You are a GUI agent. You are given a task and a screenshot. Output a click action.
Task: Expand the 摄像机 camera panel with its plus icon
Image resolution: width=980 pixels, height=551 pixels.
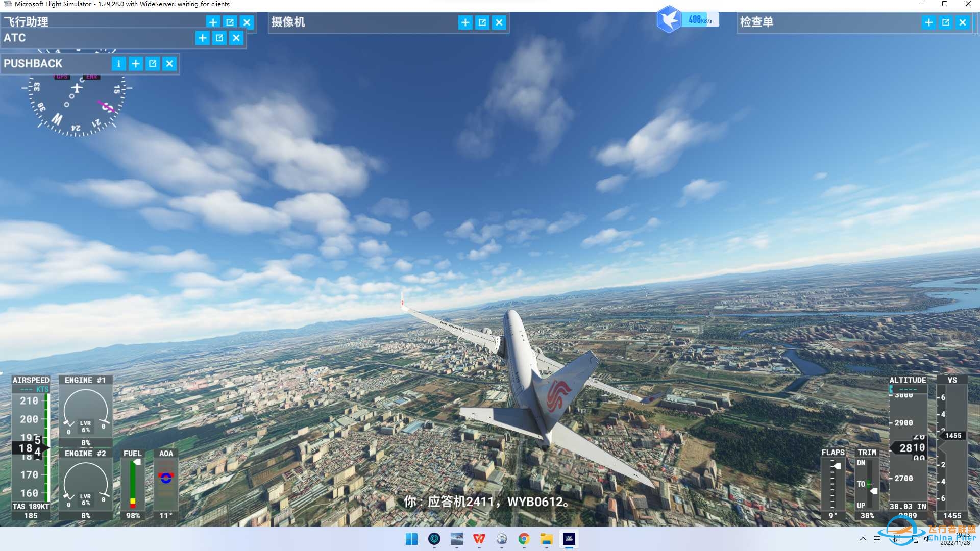pyautogui.click(x=465, y=22)
